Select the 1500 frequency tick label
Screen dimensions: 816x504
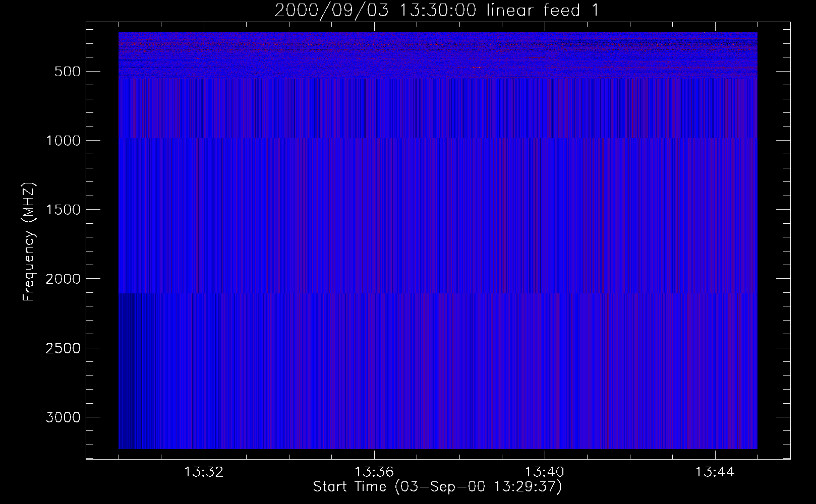(x=63, y=210)
